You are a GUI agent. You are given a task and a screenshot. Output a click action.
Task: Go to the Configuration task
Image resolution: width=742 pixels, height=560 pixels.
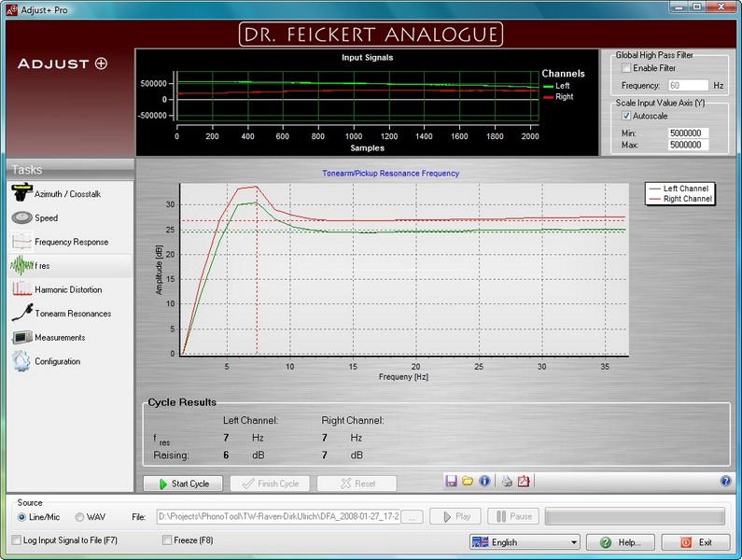pyautogui.click(x=57, y=362)
